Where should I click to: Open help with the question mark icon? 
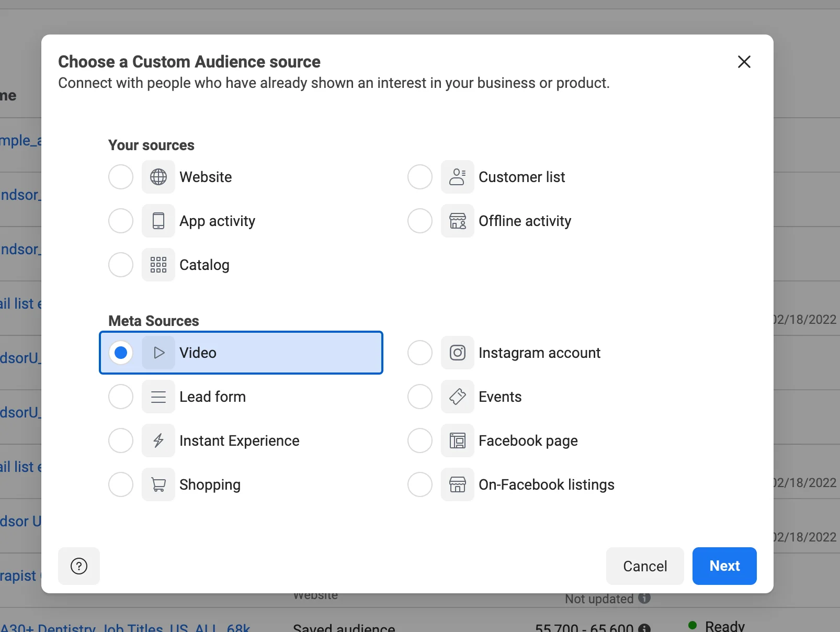[x=79, y=566]
